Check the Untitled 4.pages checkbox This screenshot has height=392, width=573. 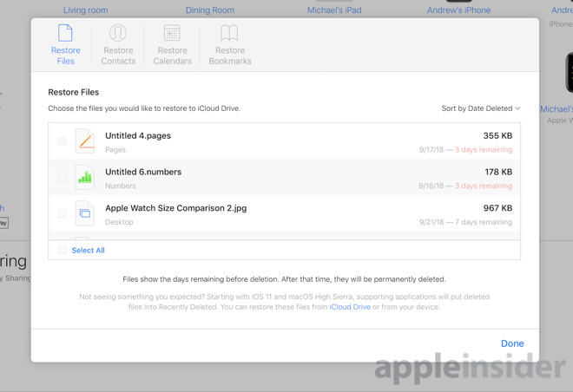[63, 141]
